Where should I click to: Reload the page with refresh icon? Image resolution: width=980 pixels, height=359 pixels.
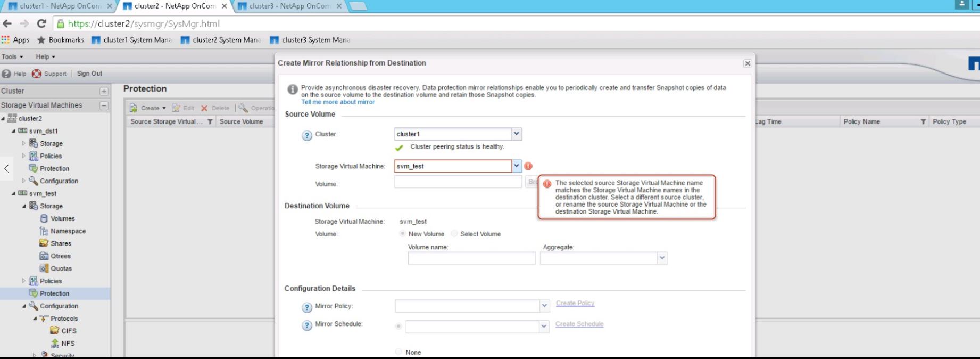(x=41, y=23)
